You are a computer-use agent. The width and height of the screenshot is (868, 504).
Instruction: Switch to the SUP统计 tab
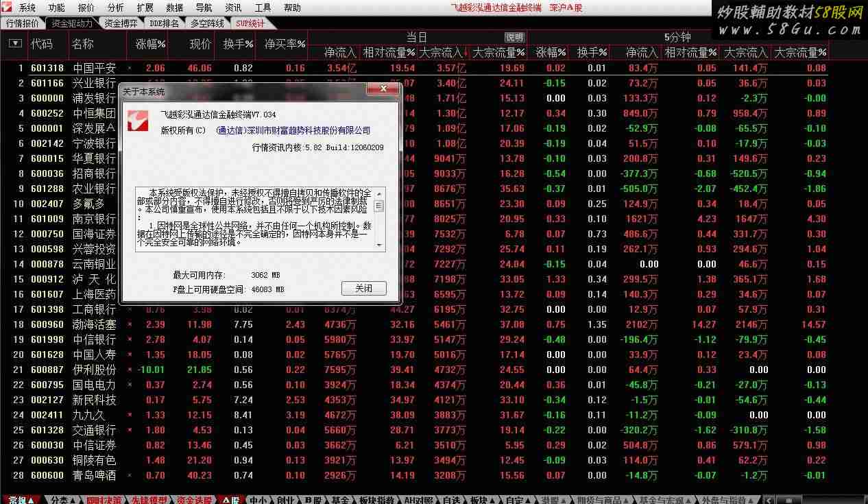[x=250, y=23]
